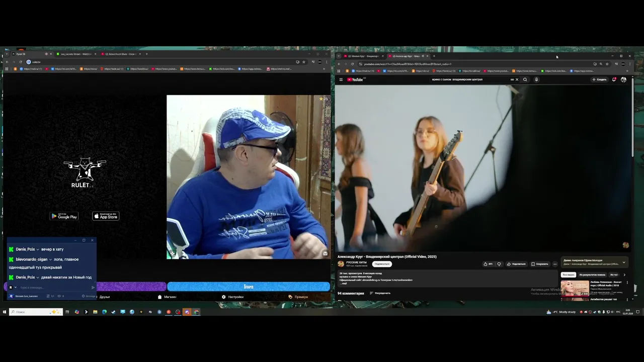Open tab search dropdown in YouTube window

(x=339, y=56)
